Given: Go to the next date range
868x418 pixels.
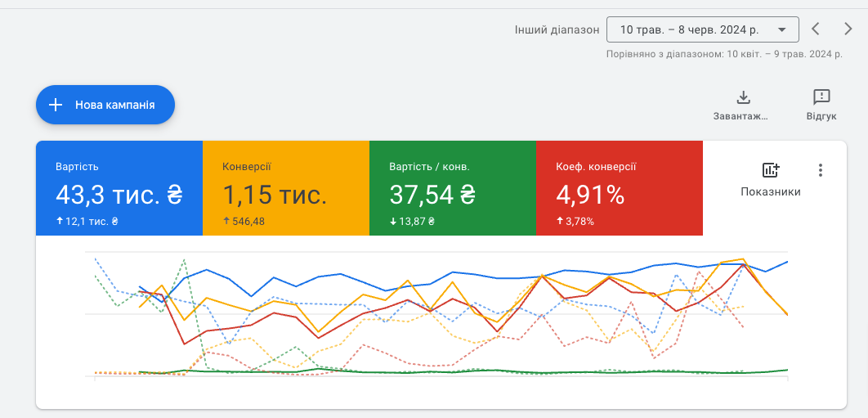Looking at the screenshot, I should (x=848, y=29).
